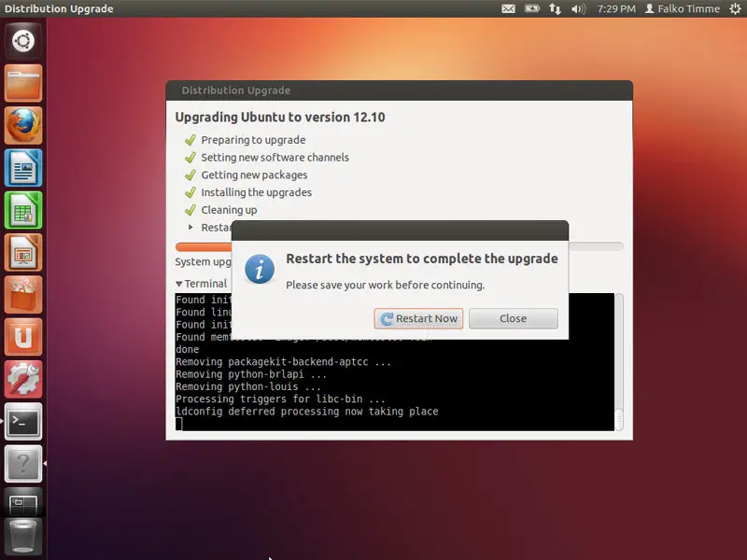Click the restart dialog's dark title bar
Image resolution: width=747 pixels, height=560 pixels.
[400, 231]
